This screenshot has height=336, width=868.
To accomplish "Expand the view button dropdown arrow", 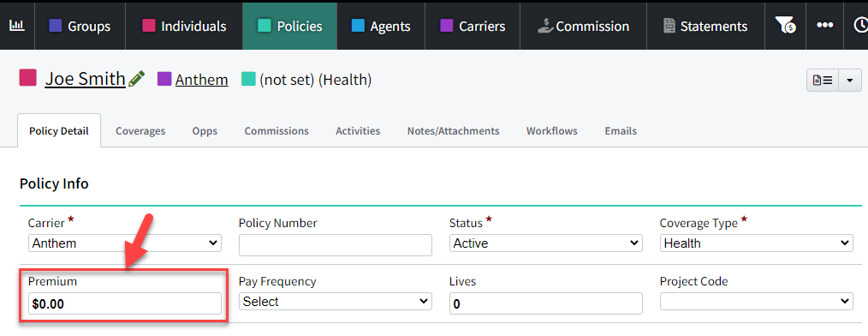I will 850,81.
